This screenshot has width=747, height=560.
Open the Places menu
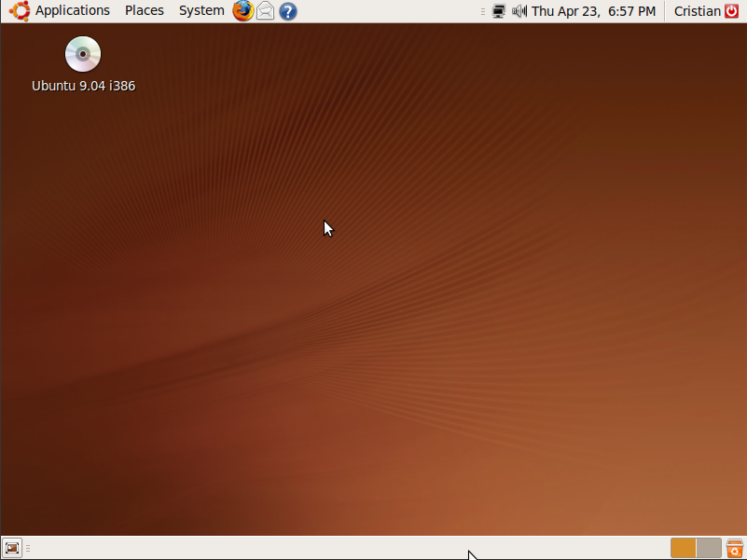point(145,10)
